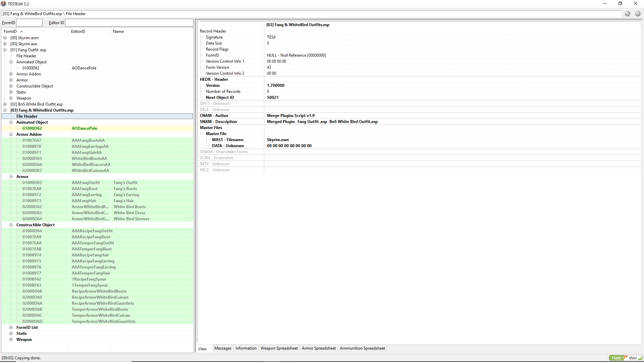
Task: Click the Flattr button in status bar
Action: pyautogui.click(x=616, y=358)
